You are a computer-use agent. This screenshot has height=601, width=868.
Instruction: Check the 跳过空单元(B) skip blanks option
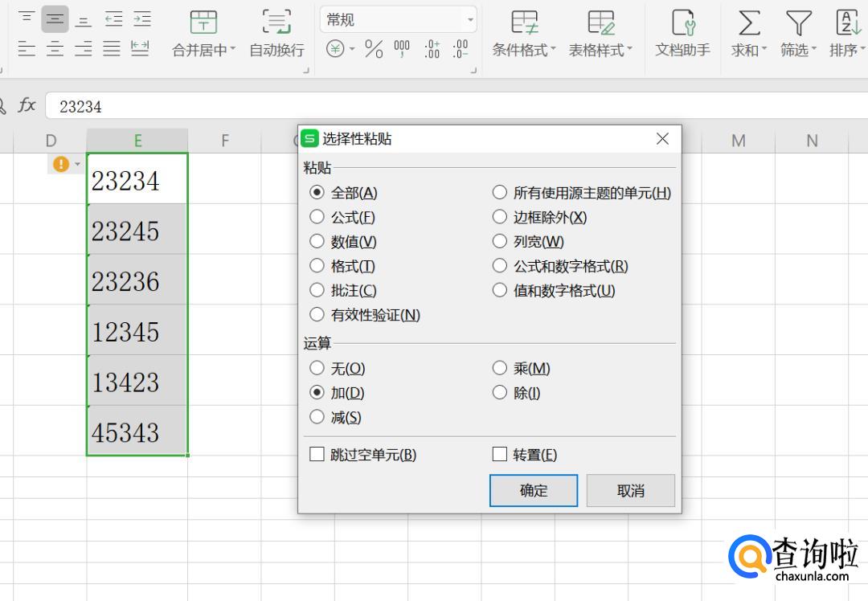coord(317,455)
